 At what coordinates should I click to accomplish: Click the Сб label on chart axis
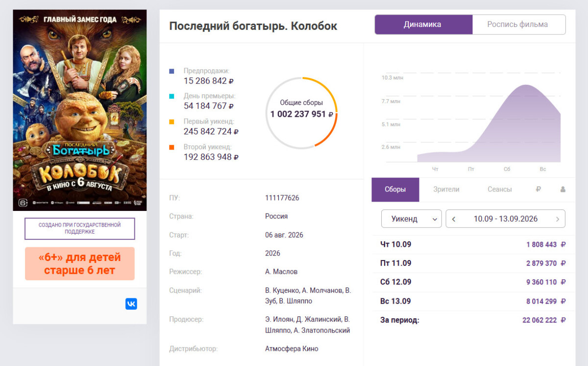click(x=507, y=169)
